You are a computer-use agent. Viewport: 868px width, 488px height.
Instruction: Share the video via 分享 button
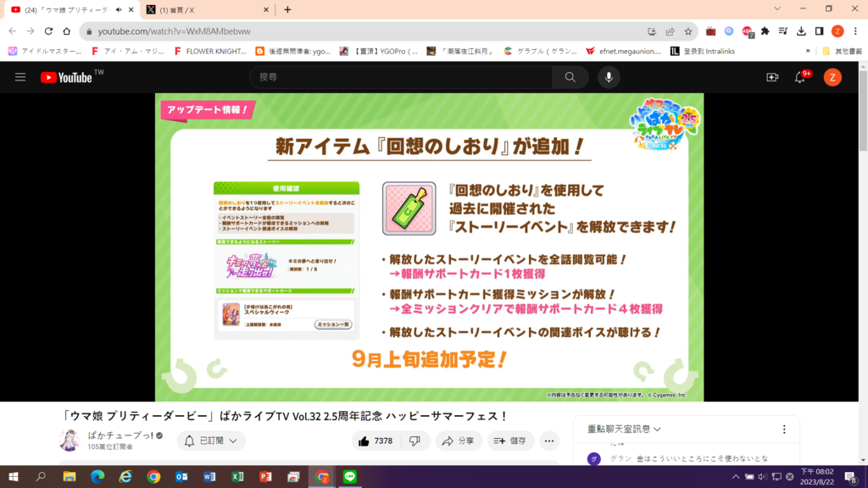459,441
